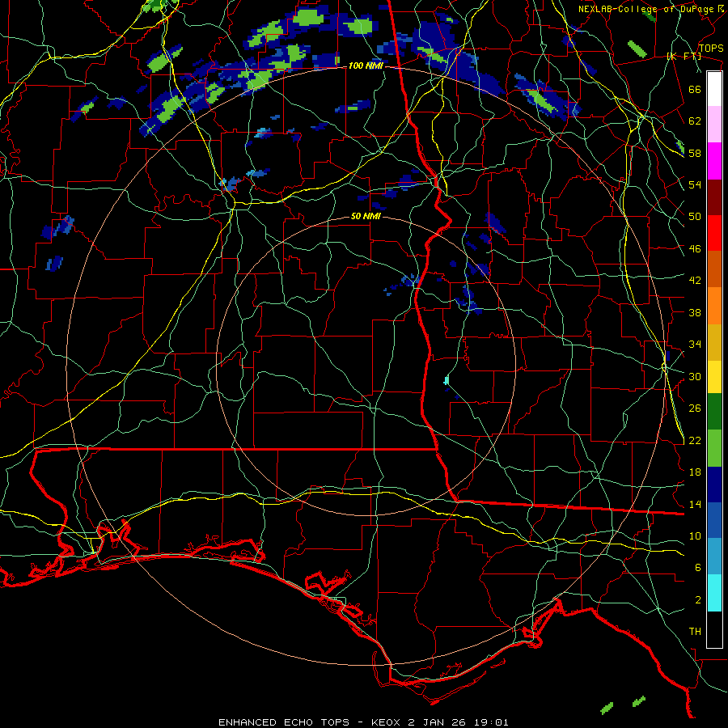Click the legend value "2"
This screenshot has width=728, height=728.
(698, 600)
